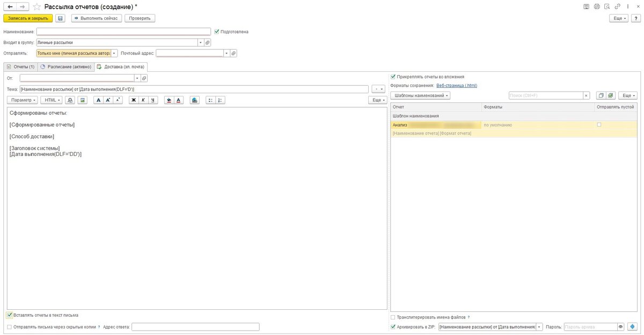Toggle italic К formatting
644x335 pixels.
(x=143, y=100)
